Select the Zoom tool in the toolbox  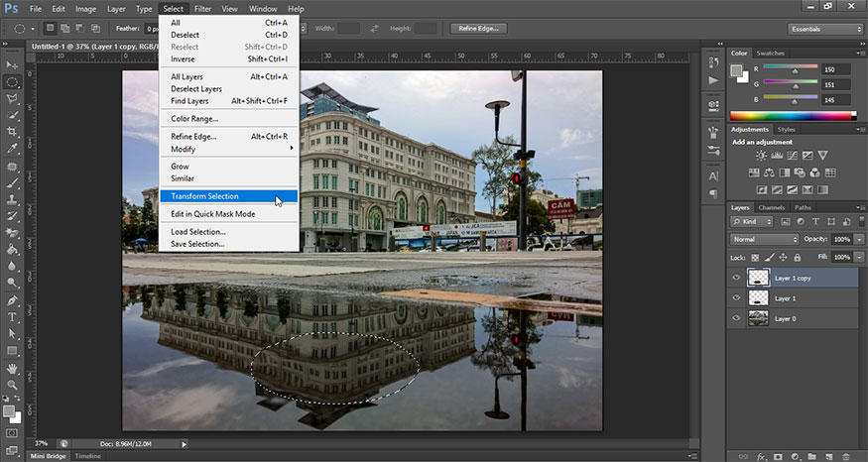coord(12,385)
